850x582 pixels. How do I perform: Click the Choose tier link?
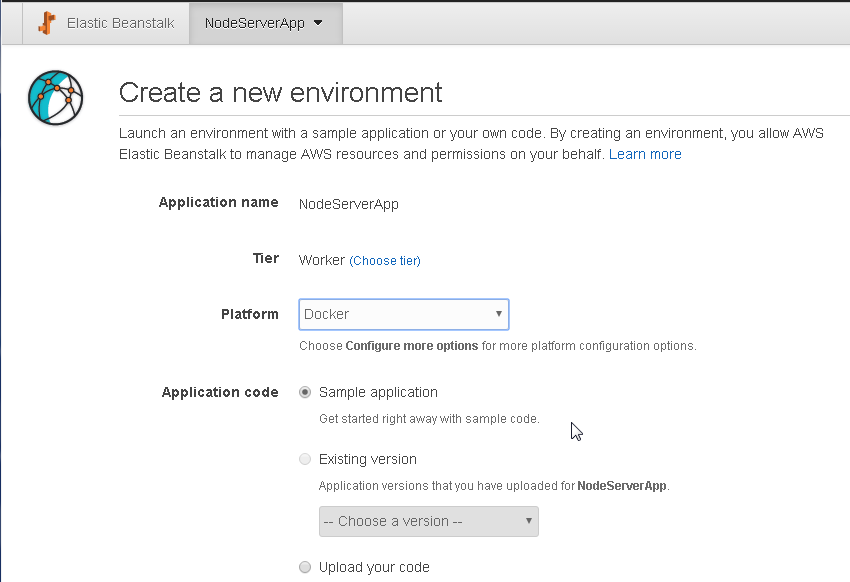coord(385,261)
